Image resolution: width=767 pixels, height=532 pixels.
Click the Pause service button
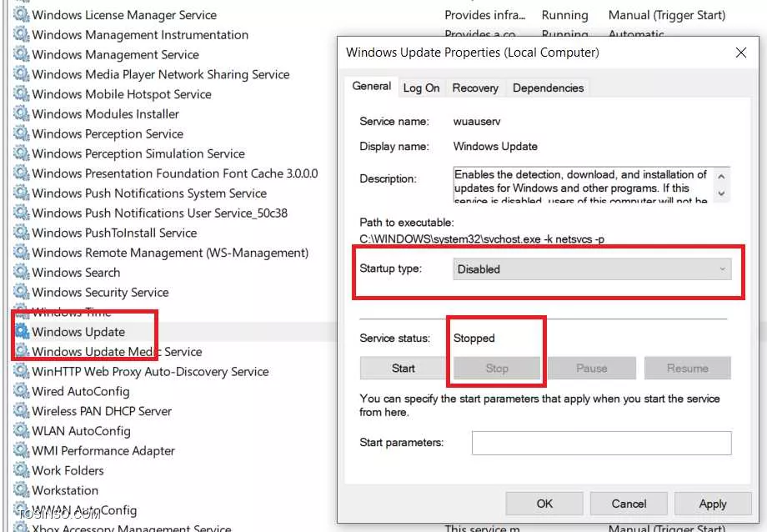pos(591,368)
